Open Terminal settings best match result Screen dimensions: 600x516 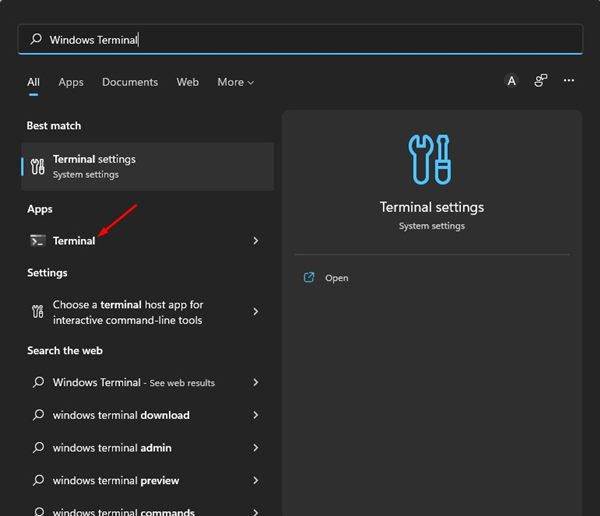click(x=148, y=167)
